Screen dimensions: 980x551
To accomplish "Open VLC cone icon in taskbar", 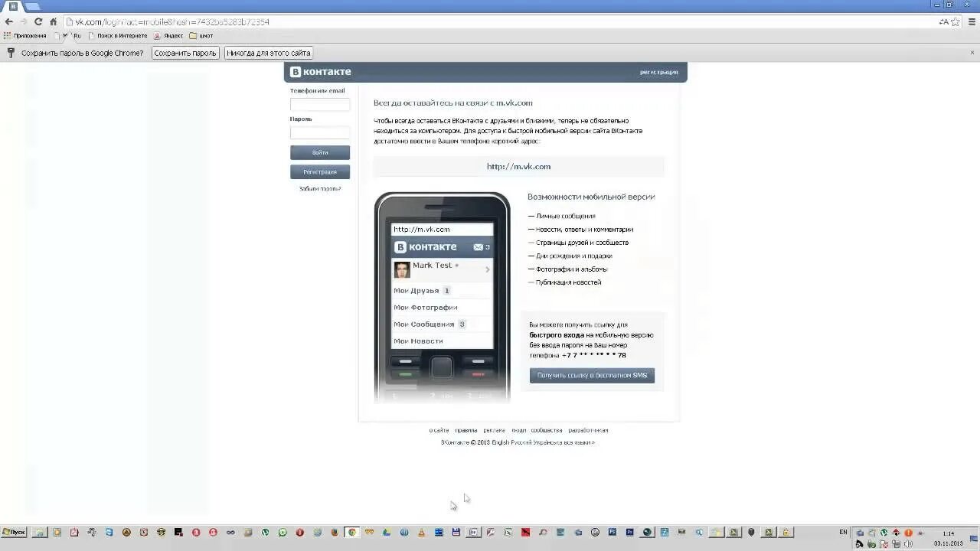I will (421, 533).
